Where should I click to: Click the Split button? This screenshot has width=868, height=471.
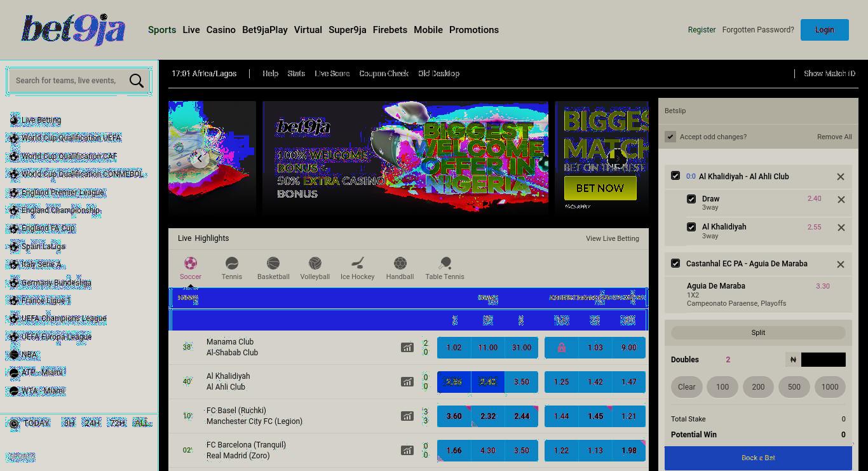click(x=758, y=332)
